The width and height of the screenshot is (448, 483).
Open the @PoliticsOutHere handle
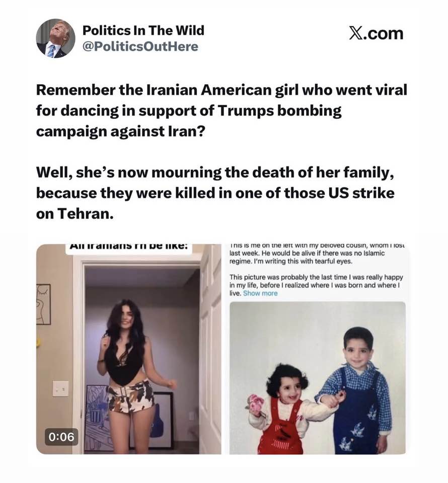140,46
